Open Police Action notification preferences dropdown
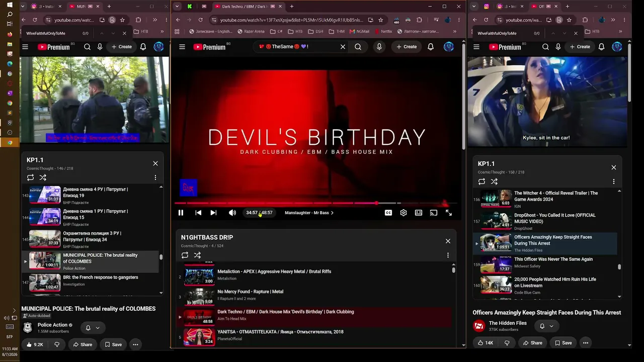Image resolution: width=644 pixels, height=362 pixels. click(93, 328)
